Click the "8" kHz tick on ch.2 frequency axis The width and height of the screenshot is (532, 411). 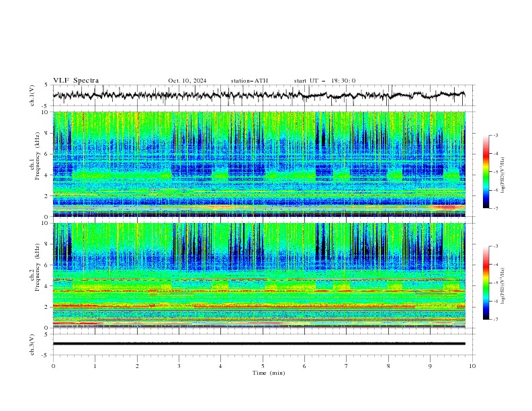coord(47,244)
